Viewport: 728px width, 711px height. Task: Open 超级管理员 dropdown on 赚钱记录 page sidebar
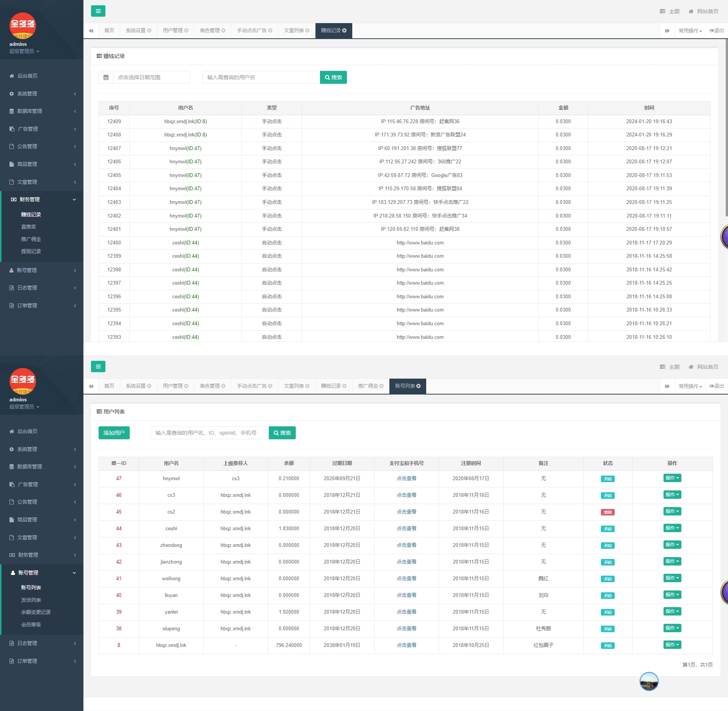24,51
